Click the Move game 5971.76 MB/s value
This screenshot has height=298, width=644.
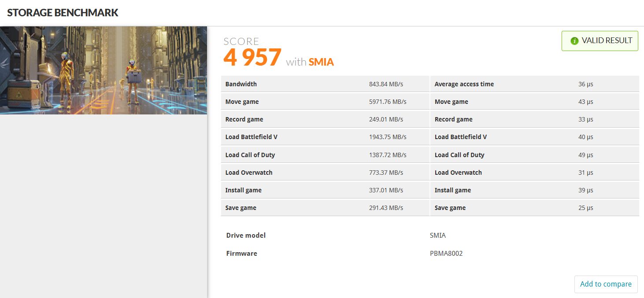click(387, 102)
